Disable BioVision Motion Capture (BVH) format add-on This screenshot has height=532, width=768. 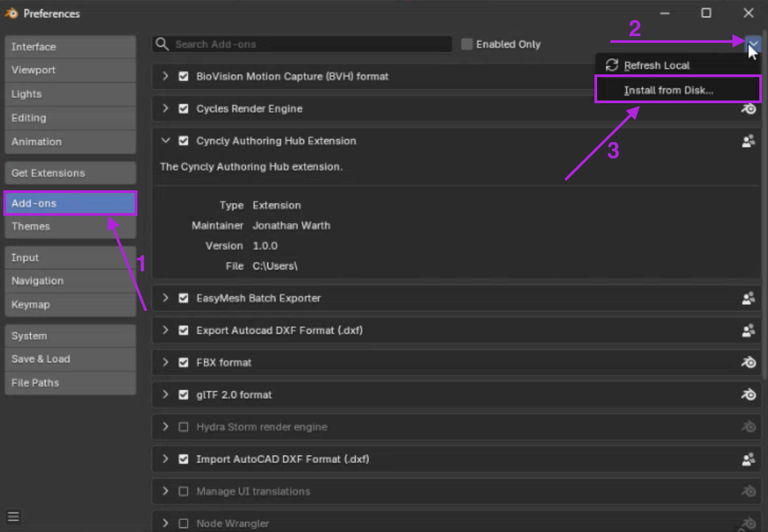183,76
